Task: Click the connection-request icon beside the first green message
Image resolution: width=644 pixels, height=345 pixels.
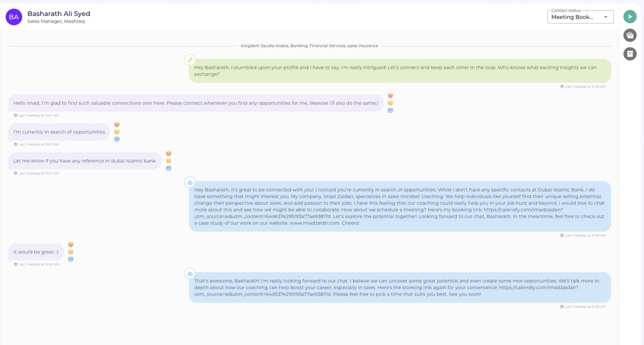Action: (x=189, y=60)
